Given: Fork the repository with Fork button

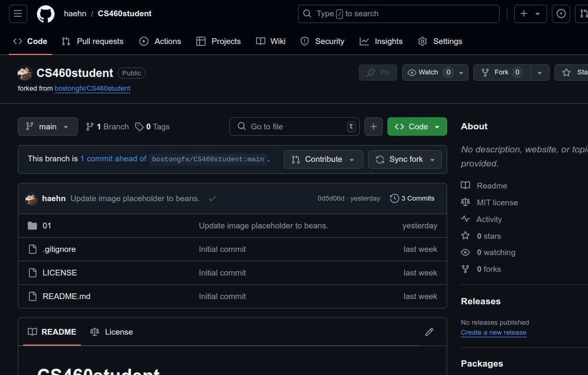Looking at the screenshot, I should click(502, 72).
